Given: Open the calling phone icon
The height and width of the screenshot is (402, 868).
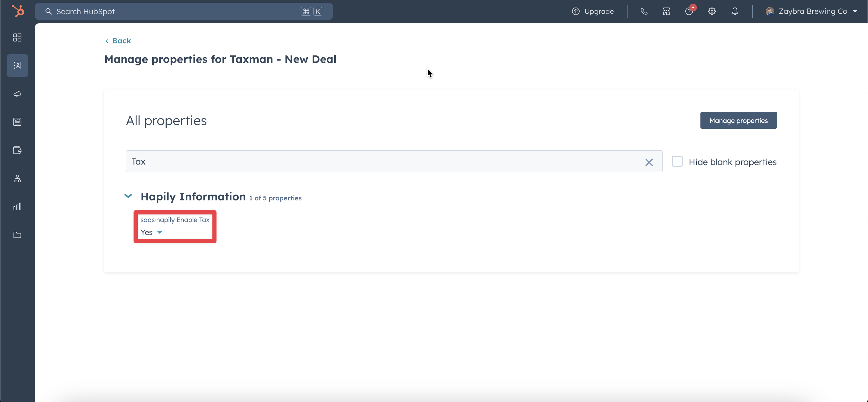Looking at the screenshot, I should point(644,11).
